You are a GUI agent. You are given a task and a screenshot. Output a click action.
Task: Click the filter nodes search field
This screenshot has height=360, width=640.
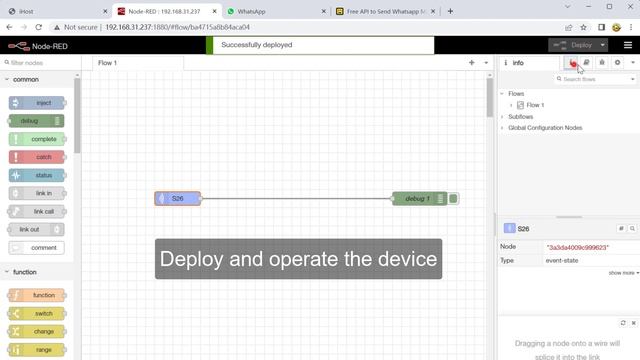(x=41, y=63)
